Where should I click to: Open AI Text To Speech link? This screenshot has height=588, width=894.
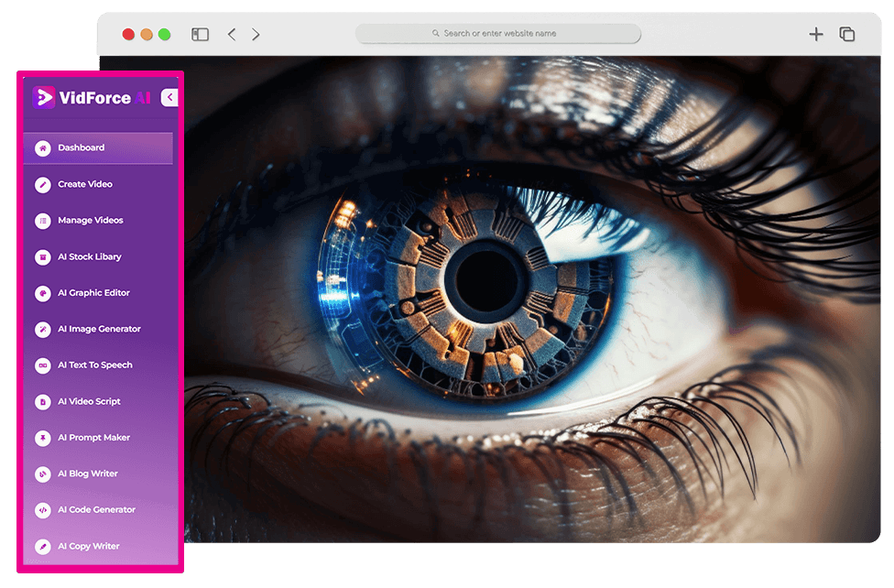(94, 365)
